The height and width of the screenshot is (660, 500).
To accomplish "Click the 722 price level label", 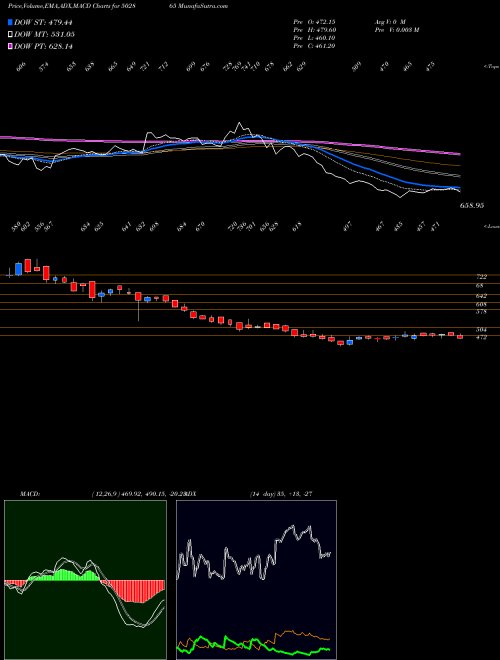I will pos(481,277).
